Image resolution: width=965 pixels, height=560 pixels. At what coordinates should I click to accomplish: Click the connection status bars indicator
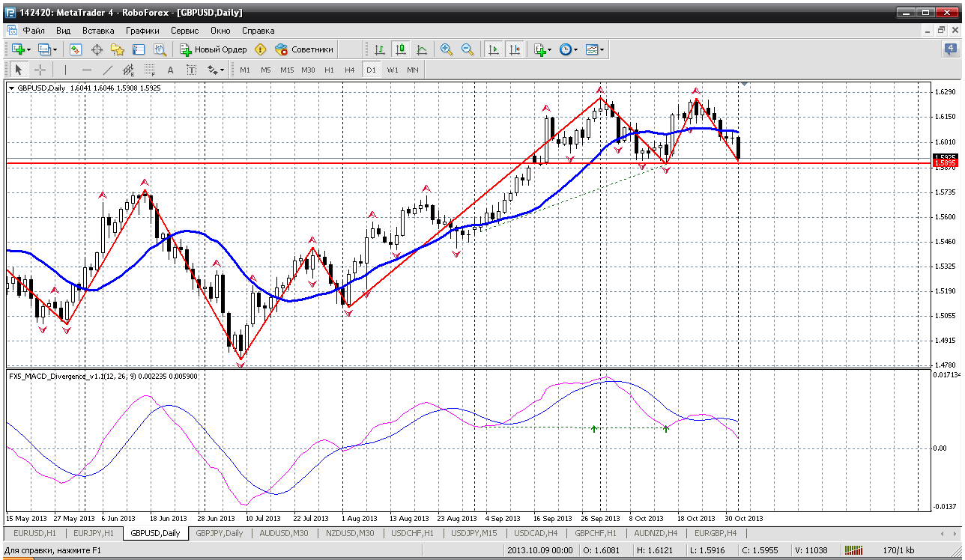tap(856, 550)
